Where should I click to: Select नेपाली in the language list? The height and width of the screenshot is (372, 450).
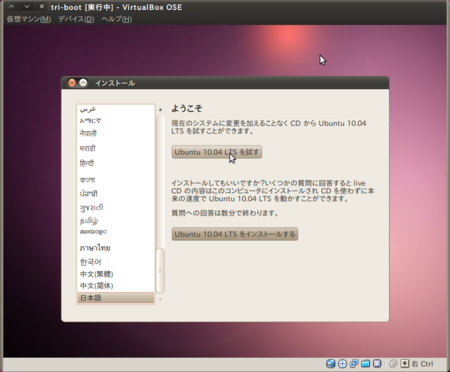click(x=116, y=133)
